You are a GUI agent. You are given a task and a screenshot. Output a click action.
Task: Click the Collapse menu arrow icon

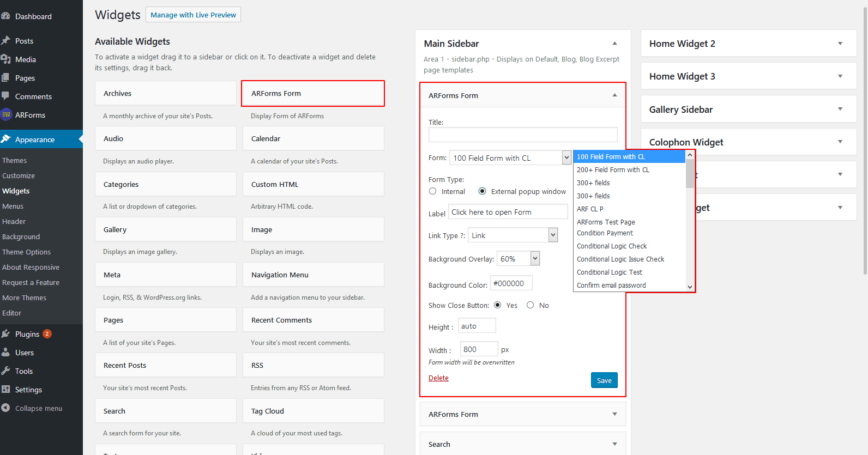(6, 408)
